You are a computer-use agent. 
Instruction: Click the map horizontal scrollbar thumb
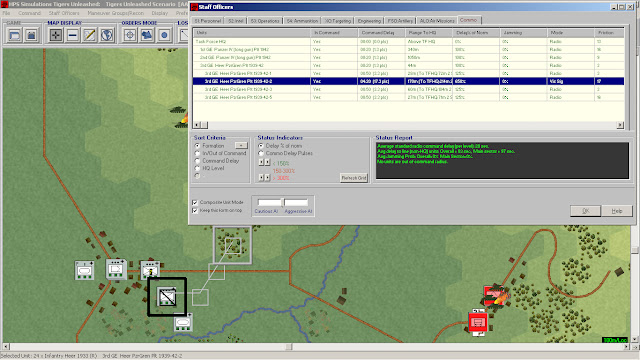[289, 347]
